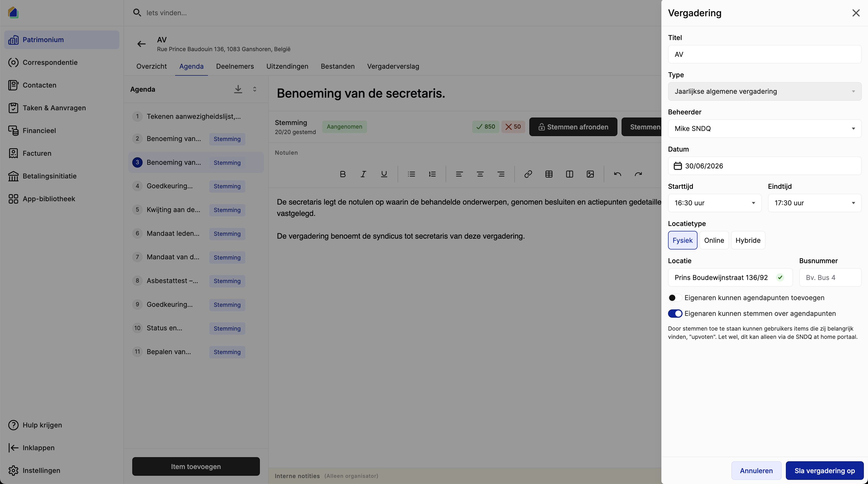868x484 pixels.
Task: Go back with the left arrow
Action: point(142,44)
